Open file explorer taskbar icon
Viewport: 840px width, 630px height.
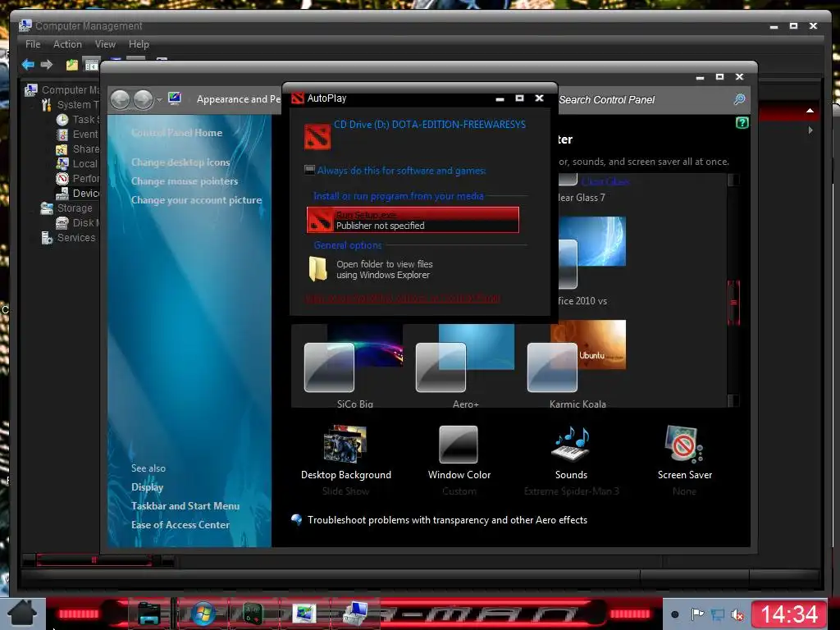[x=148, y=614]
